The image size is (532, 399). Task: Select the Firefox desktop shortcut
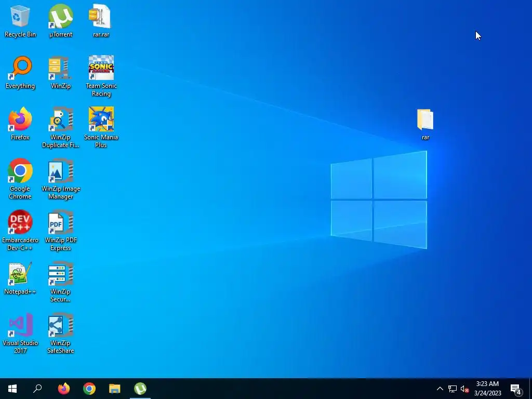click(x=20, y=124)
